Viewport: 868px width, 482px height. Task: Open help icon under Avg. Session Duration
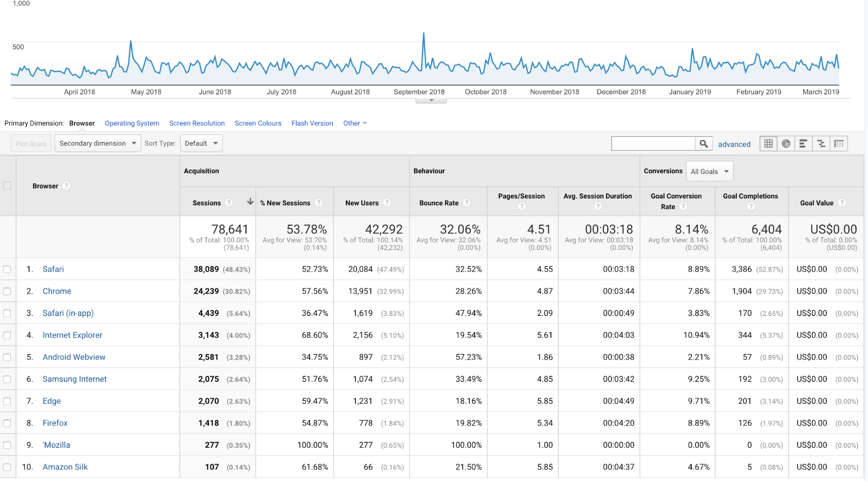point(598,206)
